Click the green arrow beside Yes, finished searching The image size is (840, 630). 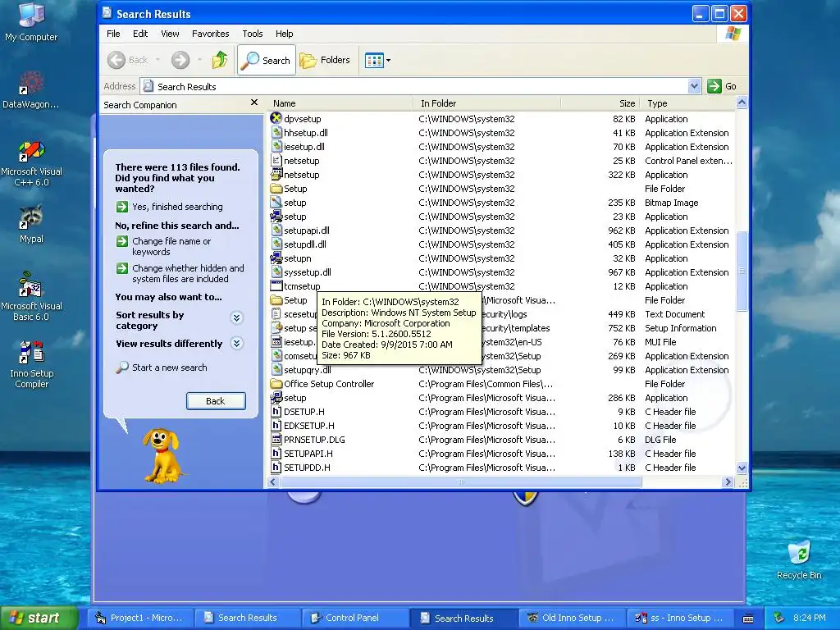click(x=122, y=207)
